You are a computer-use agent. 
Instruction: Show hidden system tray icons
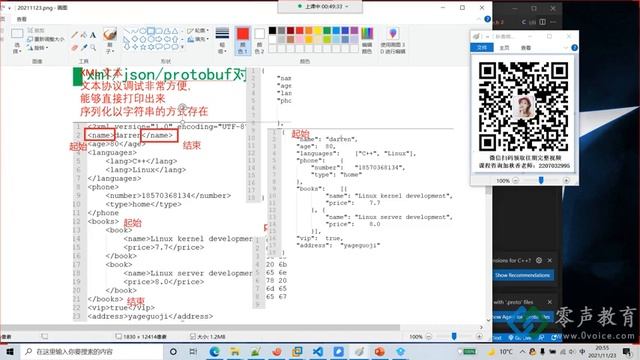pyautogui.click(x=522, y=351)
